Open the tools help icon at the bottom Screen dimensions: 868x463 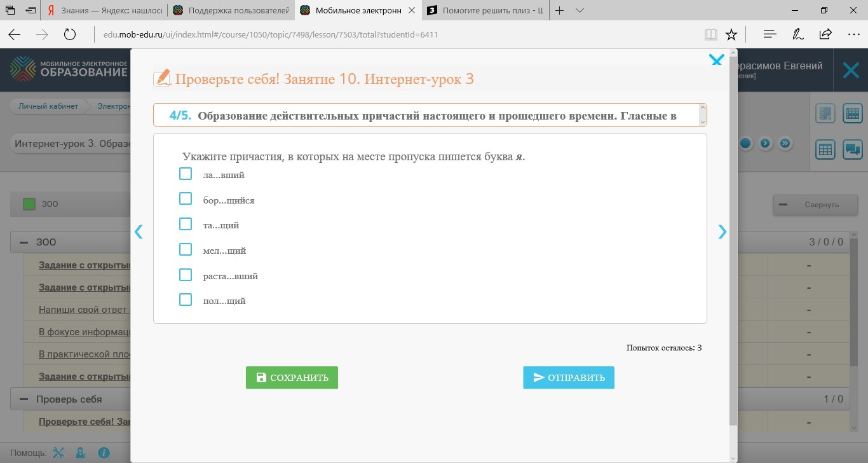point(58,453)
